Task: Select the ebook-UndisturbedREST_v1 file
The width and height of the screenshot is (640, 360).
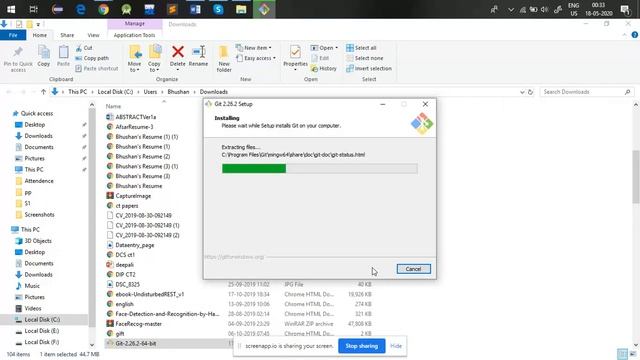Action: tap(149, 294)
